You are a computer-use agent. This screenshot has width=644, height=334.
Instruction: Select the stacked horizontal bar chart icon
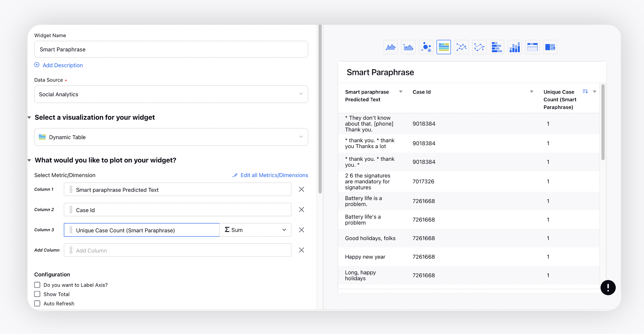tap(497, 47)
